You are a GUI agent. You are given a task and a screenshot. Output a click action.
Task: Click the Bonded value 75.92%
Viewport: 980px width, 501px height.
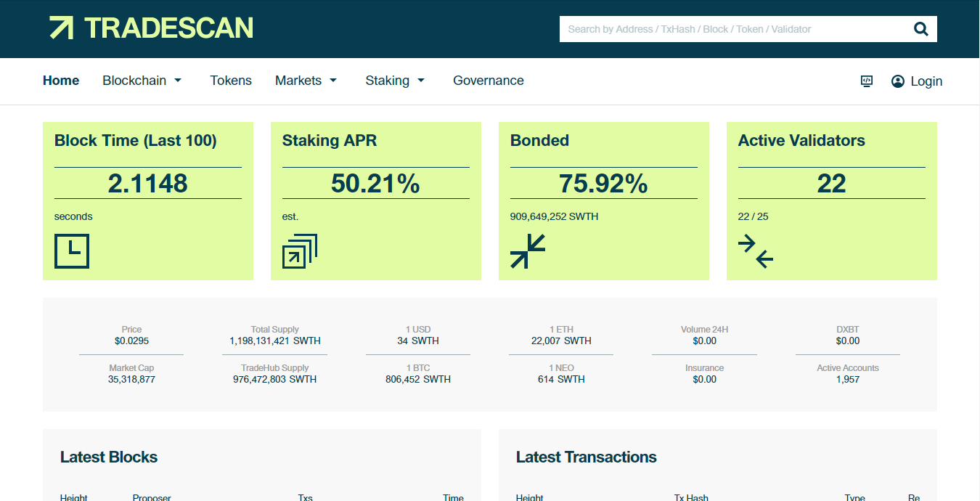pos(603,183)
